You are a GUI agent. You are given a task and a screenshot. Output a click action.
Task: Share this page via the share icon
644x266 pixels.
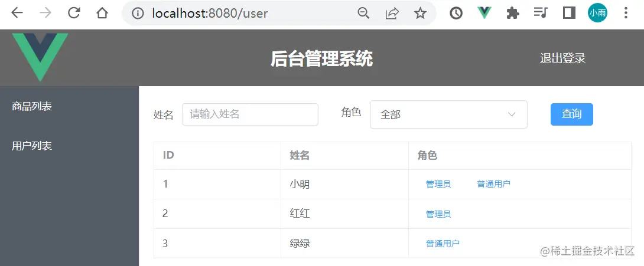point(392,14)
